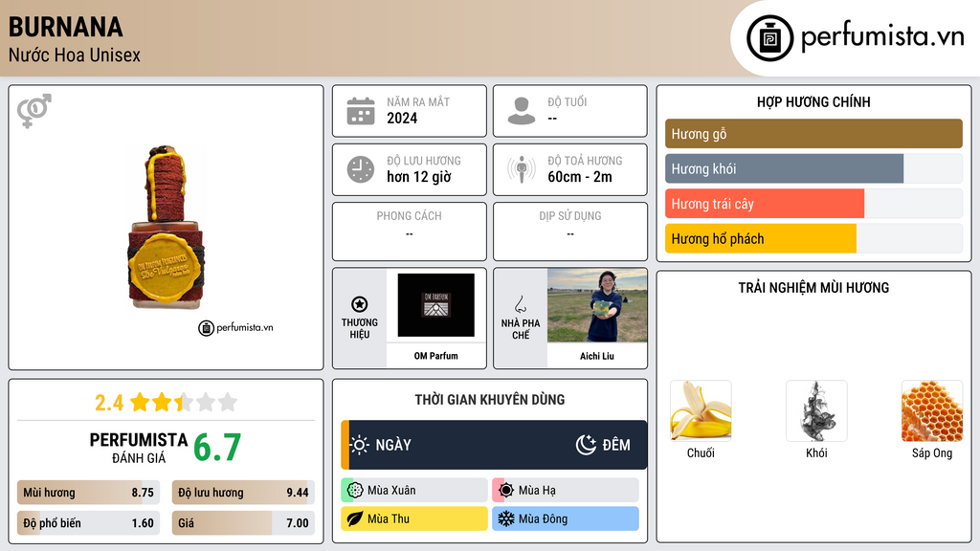Viewport: 980px width, 551px height.
Task: Click the Hương khói accord bar
Action: 813,168
